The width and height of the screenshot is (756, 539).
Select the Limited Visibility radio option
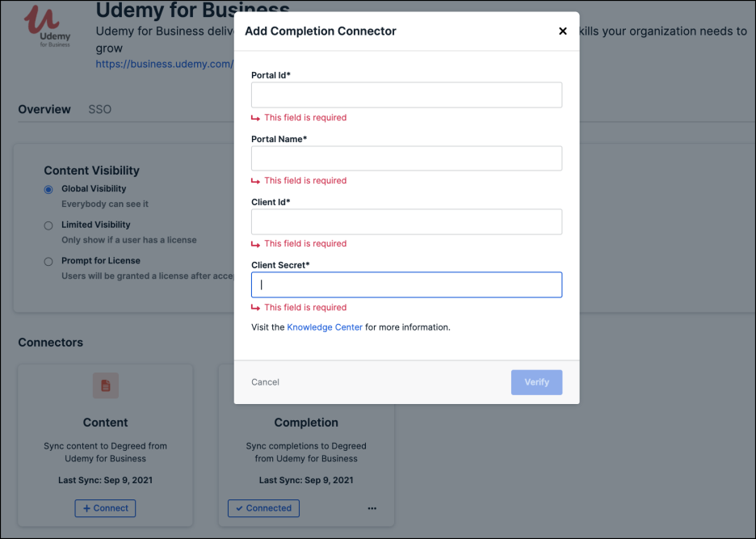(x=48, y=225)
